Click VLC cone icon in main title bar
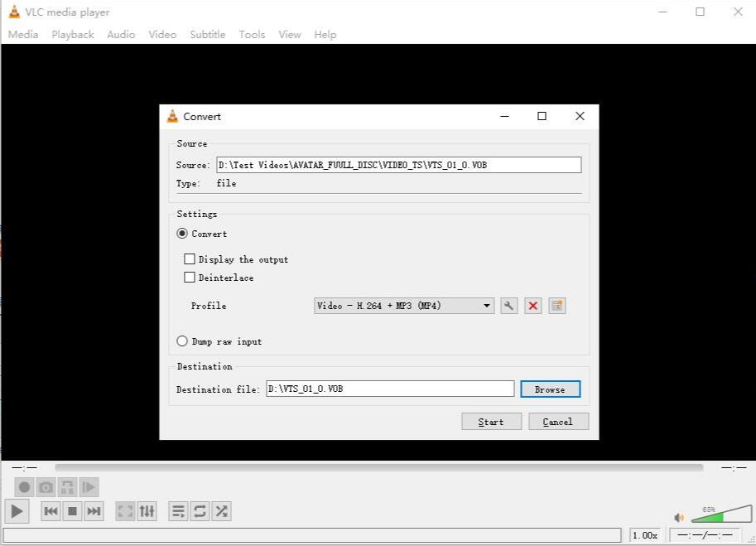The image size is (756, 546). click(14, 12)
